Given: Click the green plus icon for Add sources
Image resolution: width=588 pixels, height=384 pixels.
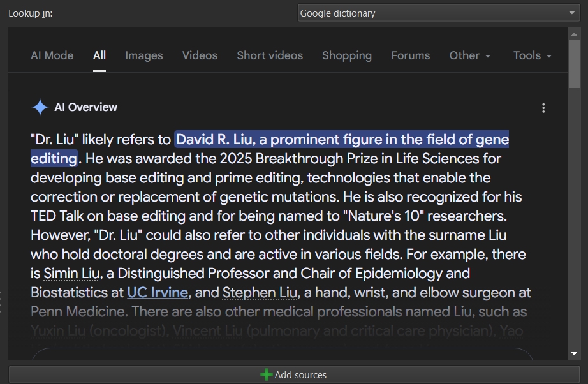Looking at the screenshot, I should tap(267, 375).
